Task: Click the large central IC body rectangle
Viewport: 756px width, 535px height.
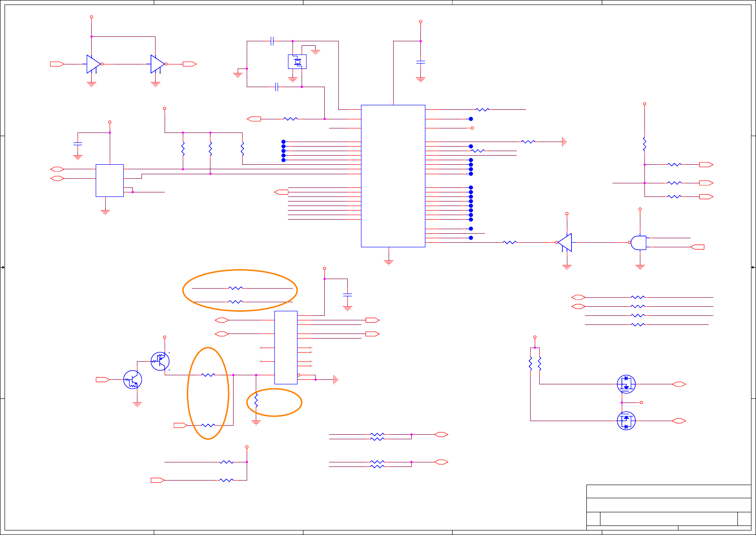Action: (x=393, y=176)
